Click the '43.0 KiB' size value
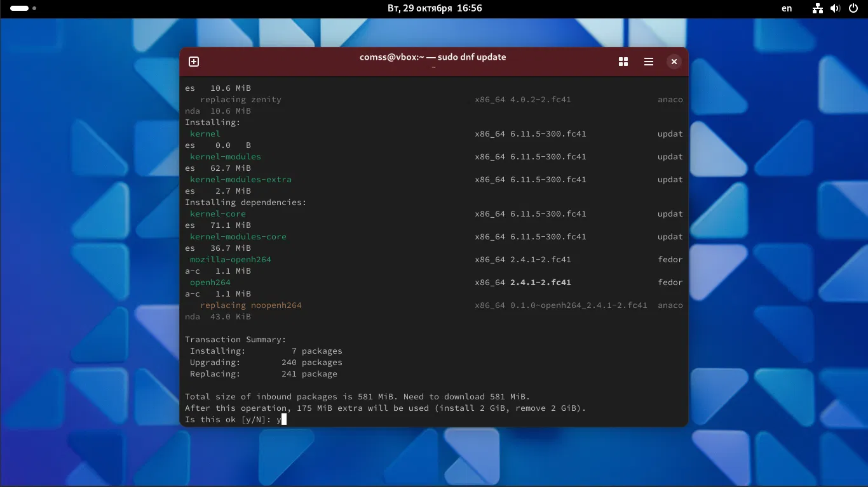Screen dimensions: 868x487 (x=231, y=317)
